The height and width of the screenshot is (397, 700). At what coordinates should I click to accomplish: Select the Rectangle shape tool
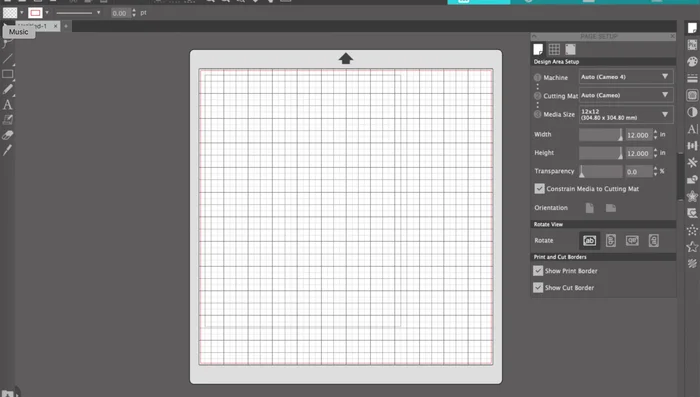tap(8, 74)
